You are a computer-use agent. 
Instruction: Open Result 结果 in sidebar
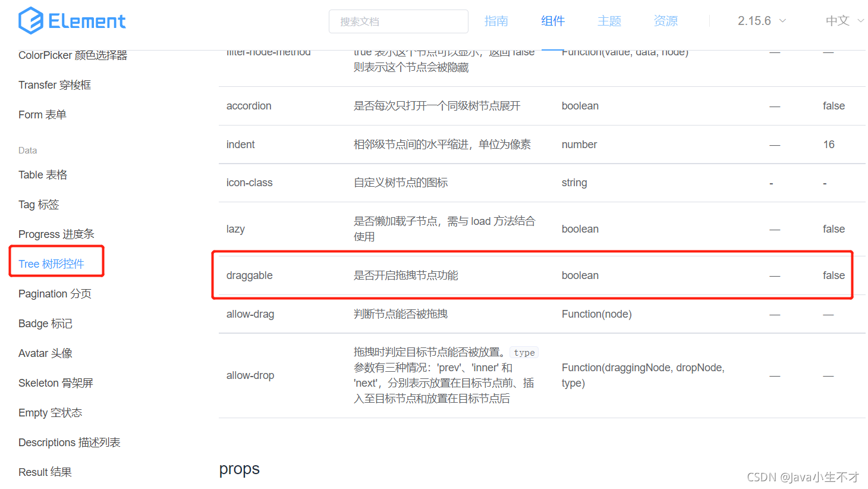(x=45, y=472)
